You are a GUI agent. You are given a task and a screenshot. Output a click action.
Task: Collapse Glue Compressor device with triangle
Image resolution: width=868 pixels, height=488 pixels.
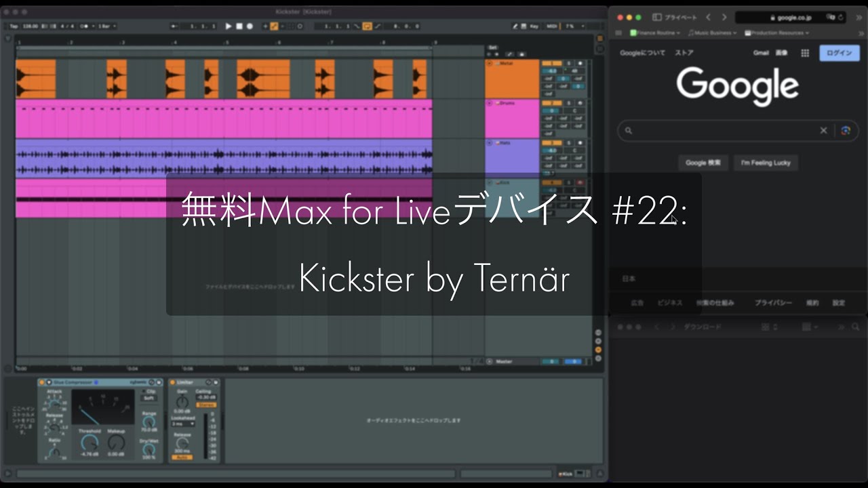[x=49, y=382]
